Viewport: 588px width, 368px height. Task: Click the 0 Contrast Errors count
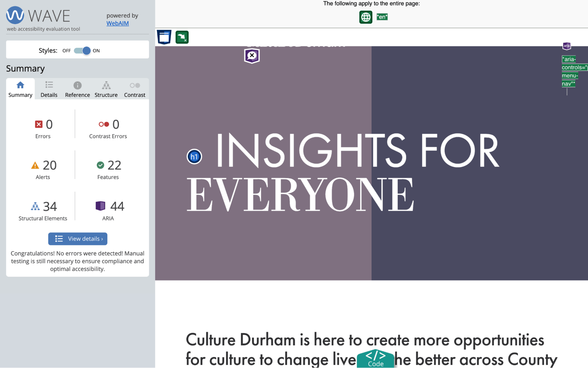[116, 125]
